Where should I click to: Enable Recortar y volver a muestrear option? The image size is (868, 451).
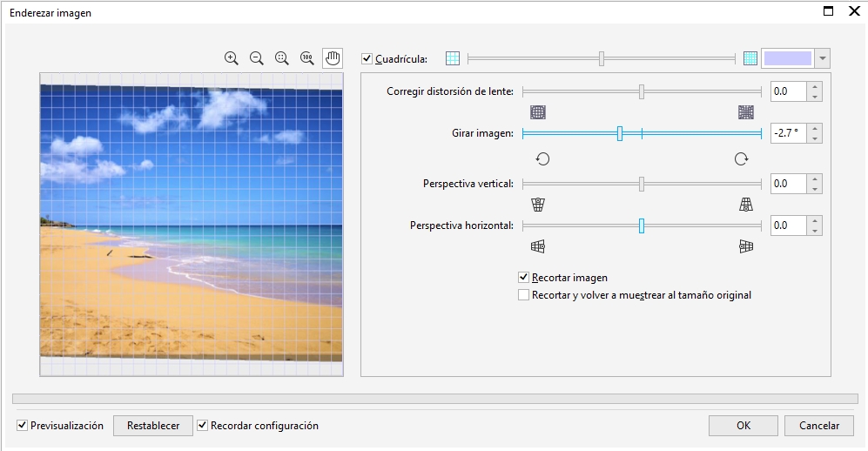(x=523, y=295)
